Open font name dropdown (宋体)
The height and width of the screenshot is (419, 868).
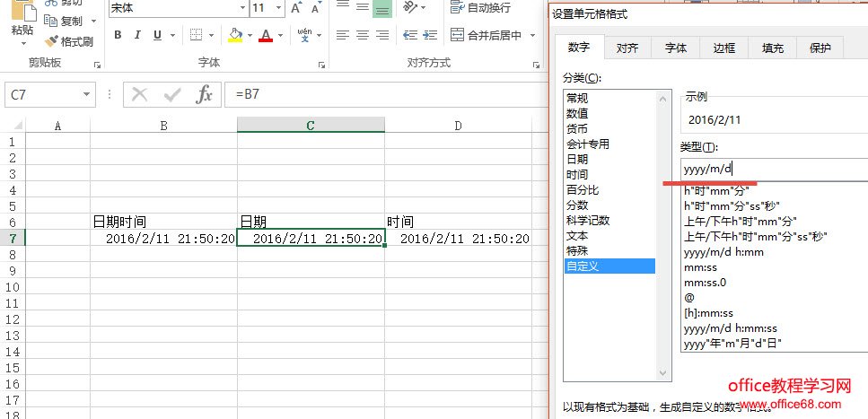pos(243,8)
